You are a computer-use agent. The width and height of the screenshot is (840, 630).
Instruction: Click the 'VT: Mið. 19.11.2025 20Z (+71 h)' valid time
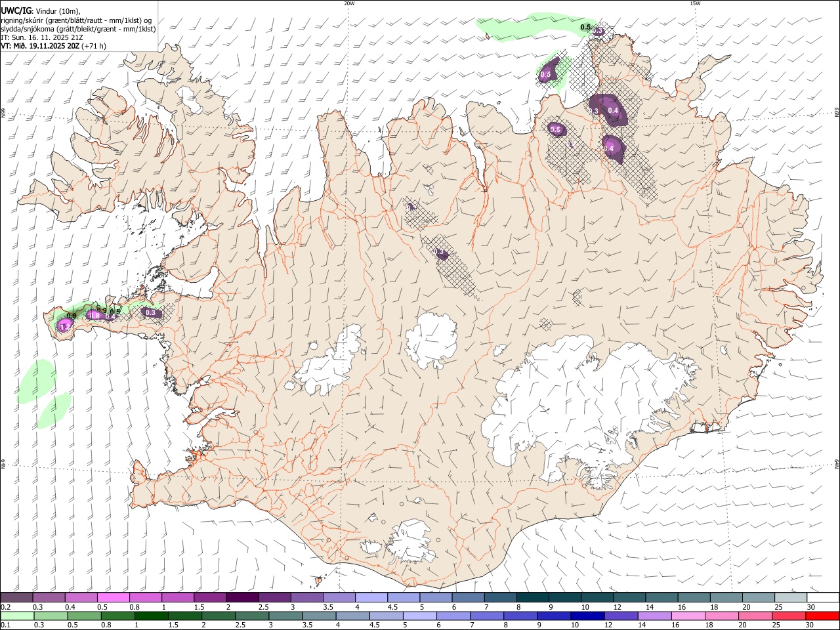pos(54,46)
